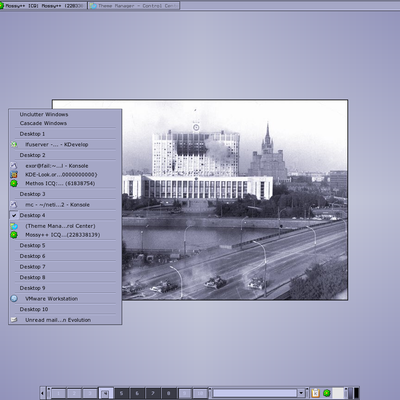This screenshot has width=400, height=400.
Task: Switch to Desktop 10 from menu
Action: [x=65, y=309]
